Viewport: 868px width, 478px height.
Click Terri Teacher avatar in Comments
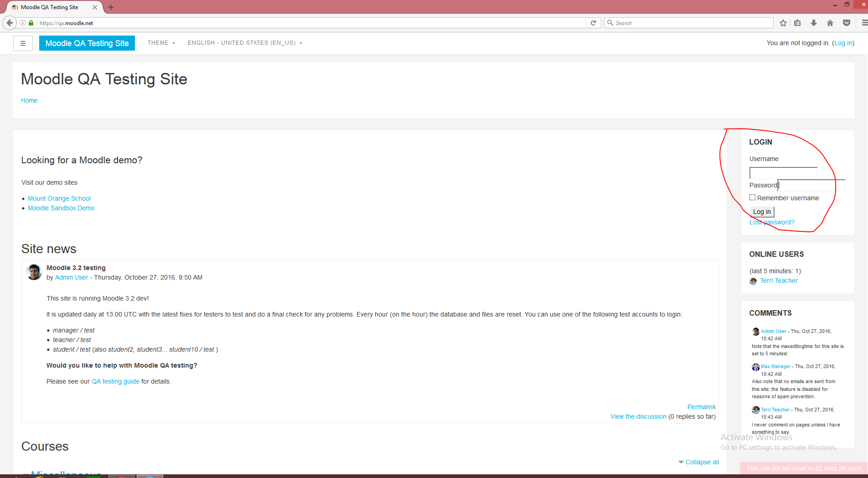pyautogui.click(x=755, y=410)
